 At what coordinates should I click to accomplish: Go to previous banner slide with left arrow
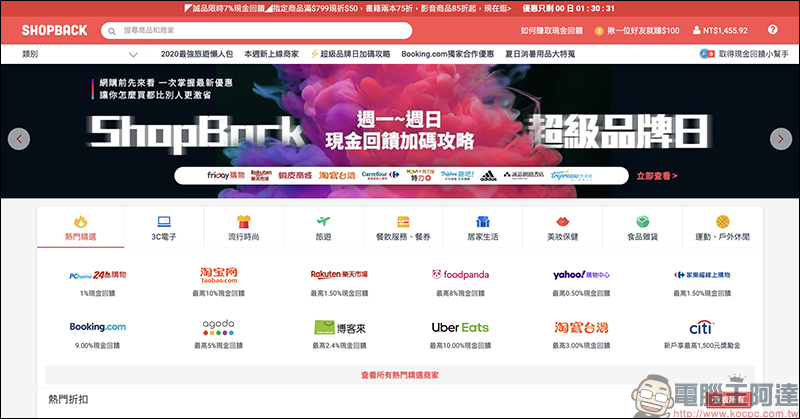18,138
